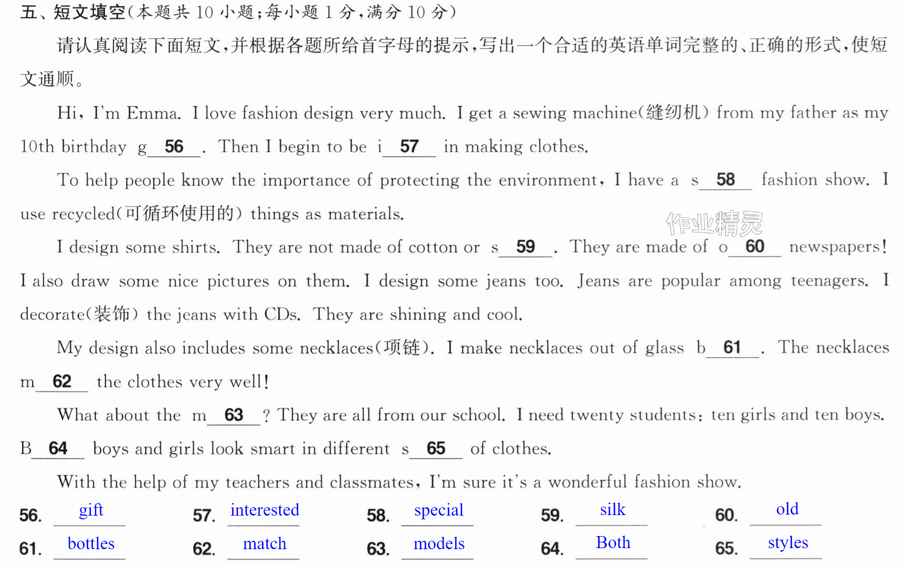Click blank 62 before 'the clothes very well'

(62, 381)
